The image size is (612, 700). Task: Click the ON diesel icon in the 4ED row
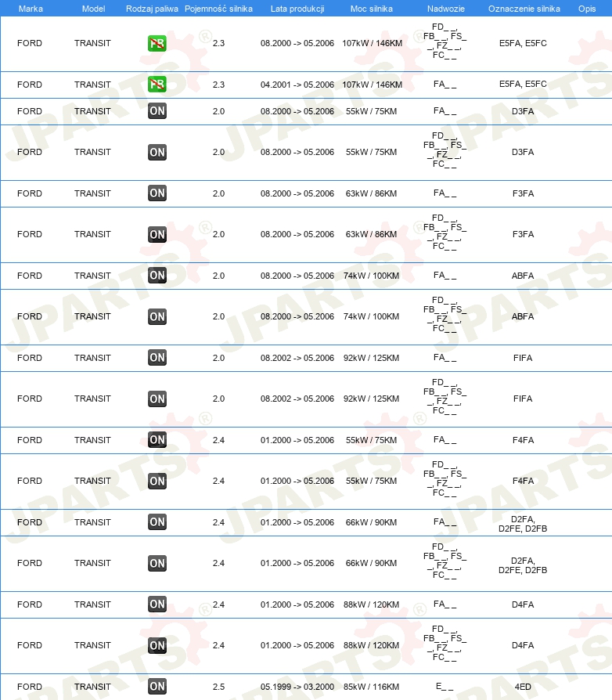coord(157,686)
